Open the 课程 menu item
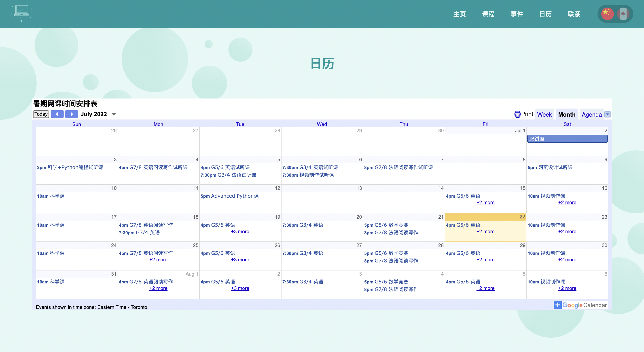 tap(488, 14)
